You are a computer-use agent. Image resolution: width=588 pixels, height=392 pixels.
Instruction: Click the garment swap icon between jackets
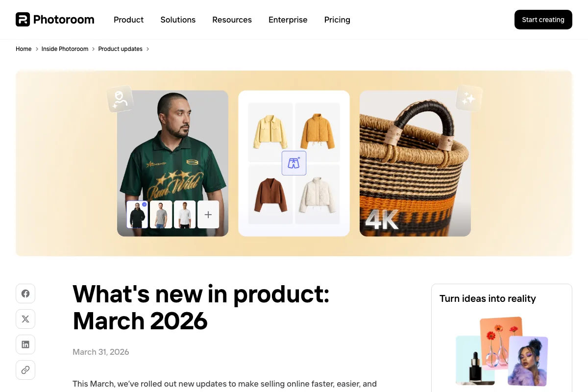[x=294, y=163]
